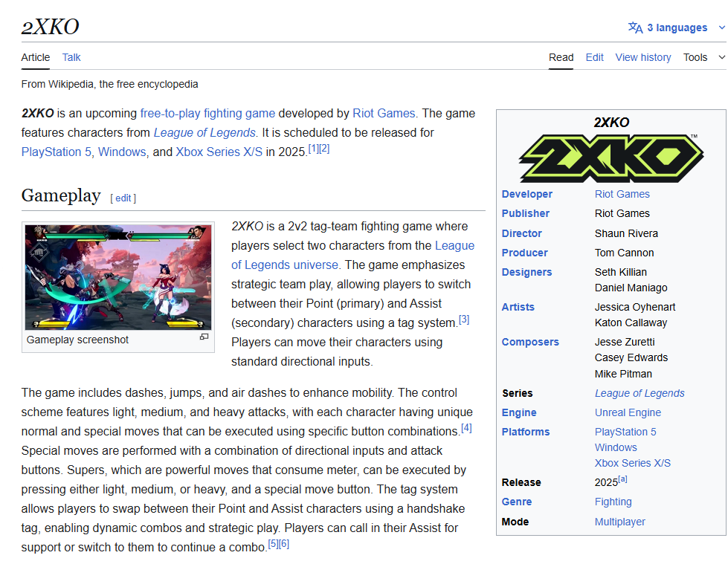Open the Riot Games developer link in the infobox
Screen dimensions: 728x564
pos(622,195)
